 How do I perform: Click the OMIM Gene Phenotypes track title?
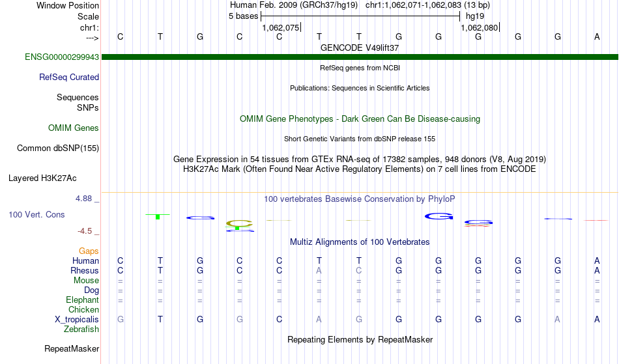click(360, 119)
